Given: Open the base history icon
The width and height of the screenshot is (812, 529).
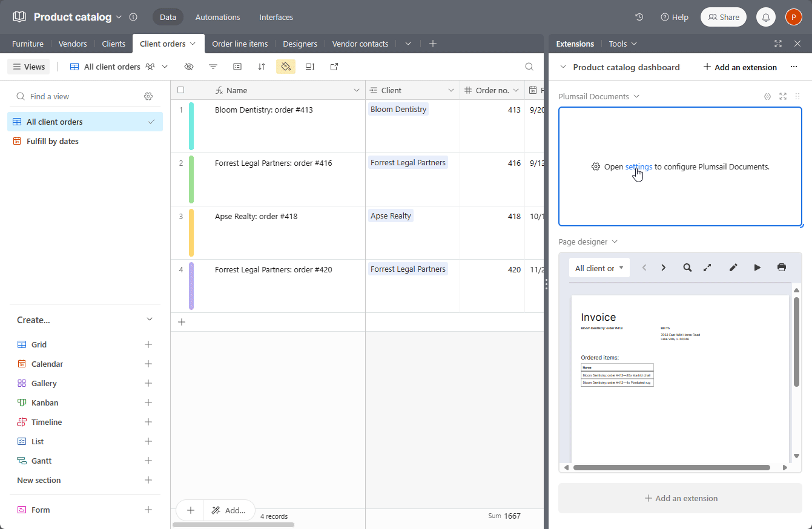Looking at the screenshot, I should (639, 17).
